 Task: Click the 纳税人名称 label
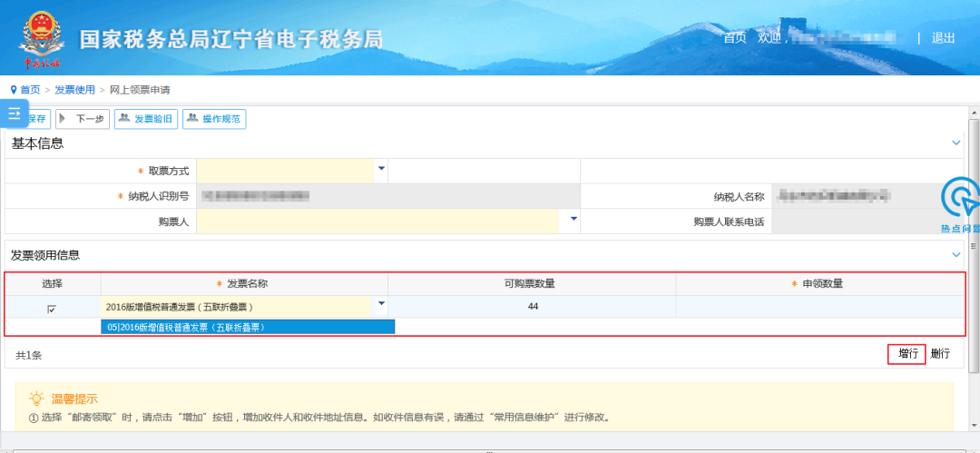coord(739,196)
